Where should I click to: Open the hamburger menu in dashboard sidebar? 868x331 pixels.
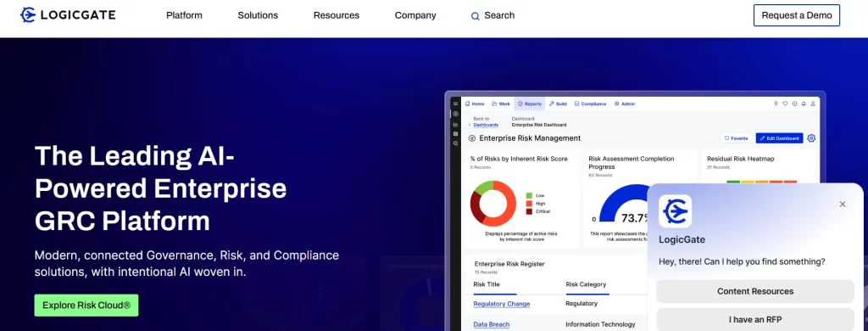click(x=455, y=104)
